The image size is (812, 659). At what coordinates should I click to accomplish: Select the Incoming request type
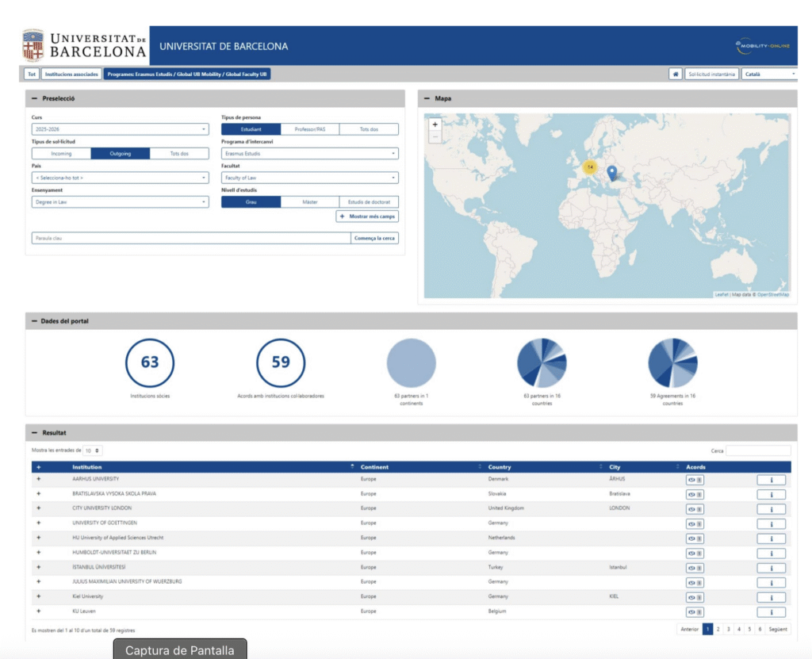pyautogui.click(x=61, y=154)
